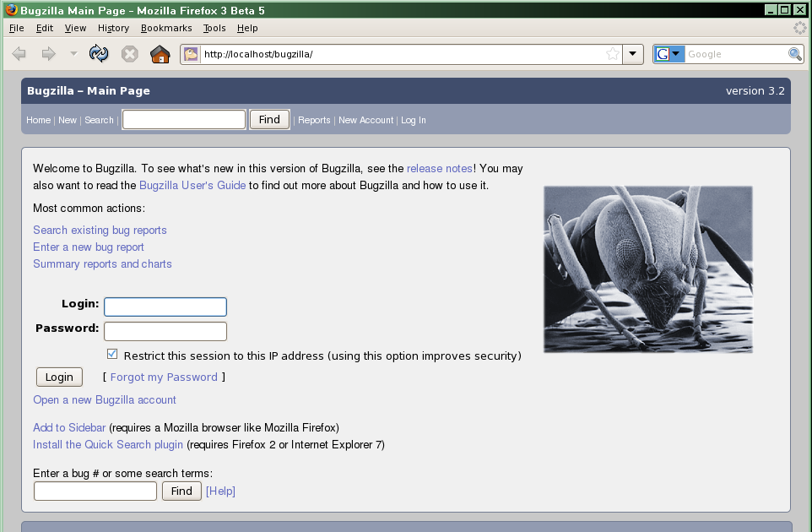Minimize the Firefox window
The height and width of the screenshot is (532, 812).
[x=771, y=10]
